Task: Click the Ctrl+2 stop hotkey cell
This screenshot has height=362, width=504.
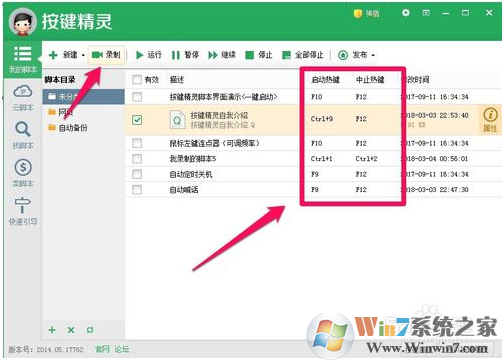Action: pos(366,159)
